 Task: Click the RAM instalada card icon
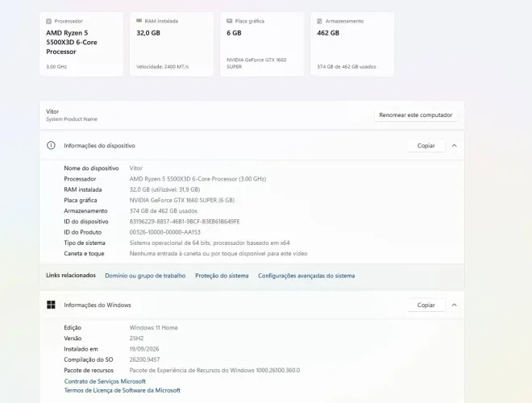[139, 21]
